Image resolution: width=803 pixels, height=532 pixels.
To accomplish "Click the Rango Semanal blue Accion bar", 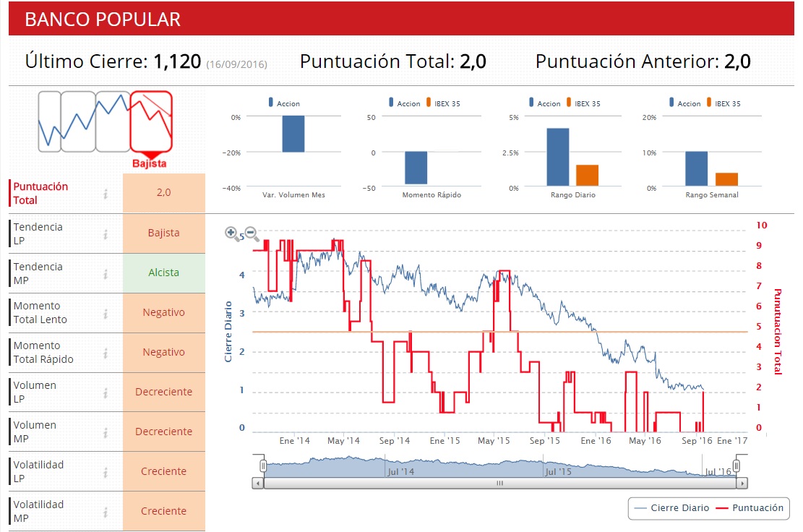I will [697, 168].
